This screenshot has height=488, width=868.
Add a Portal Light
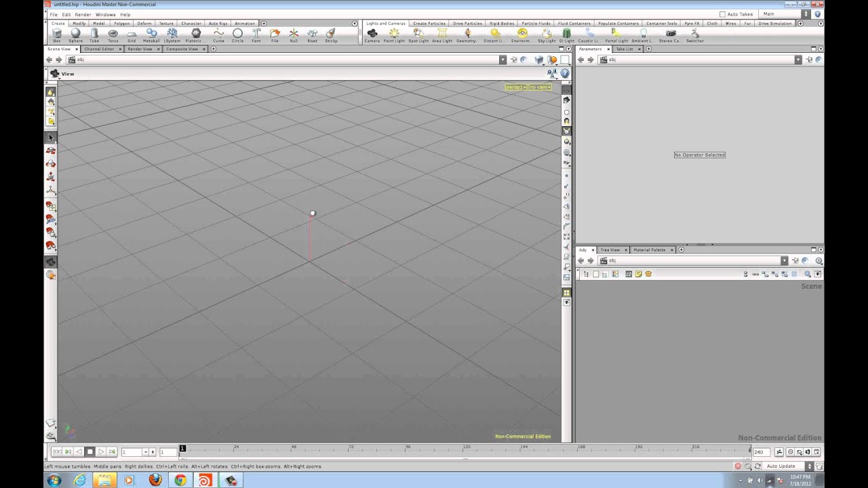(x=616, y=35)
